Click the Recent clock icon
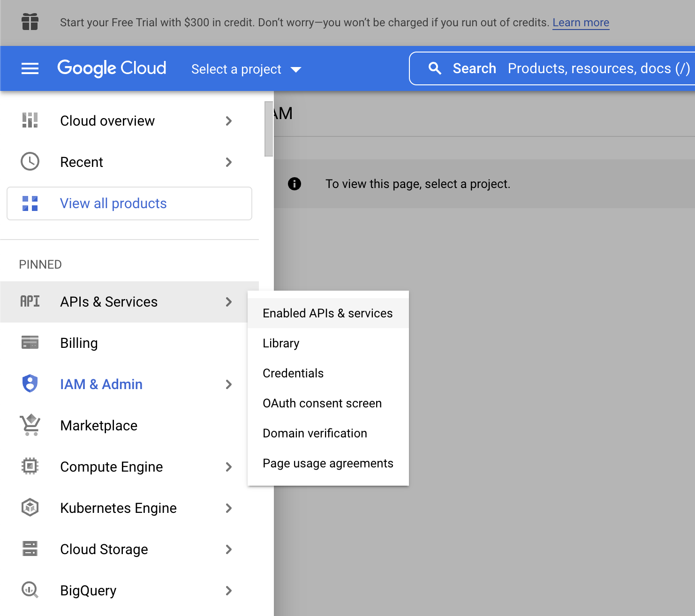The height and width of the screenshot is (616, 695). tap(30, 162)
